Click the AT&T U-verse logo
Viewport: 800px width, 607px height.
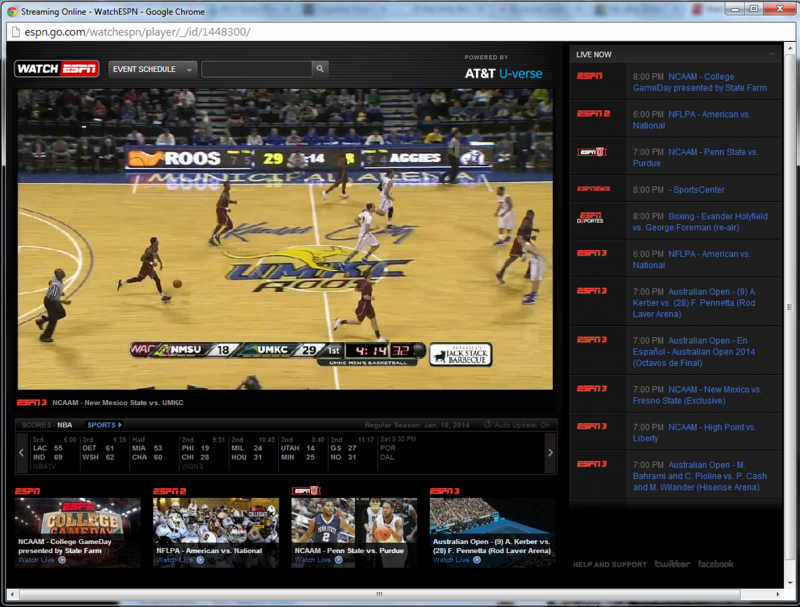click(503, 73)
